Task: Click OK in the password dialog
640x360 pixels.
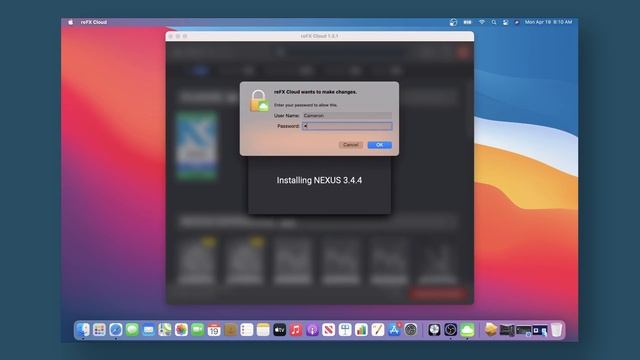Action: 379,145
